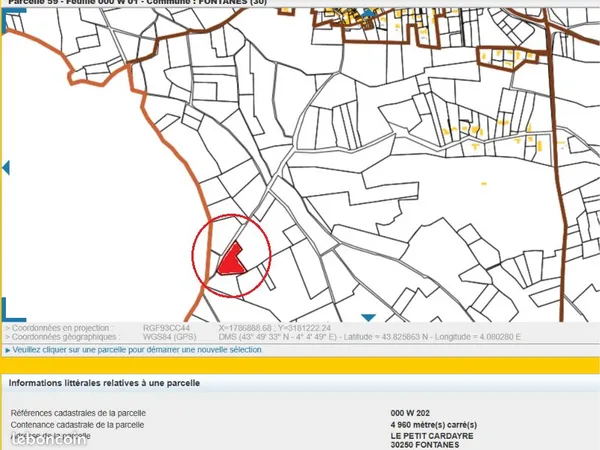Click 'Informations littérales relatives à une parcelle' heading
The height and width of the screenshot is (450, 600).
click(104, 383)
